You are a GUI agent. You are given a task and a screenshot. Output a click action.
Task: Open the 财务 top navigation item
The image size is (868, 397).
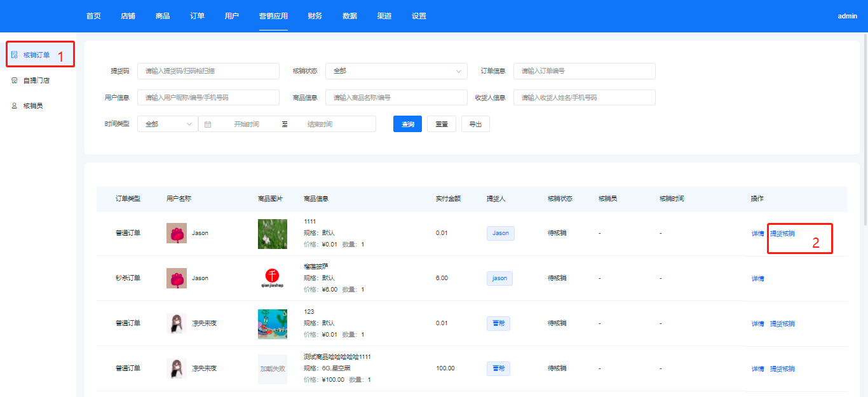click(315, 16)
